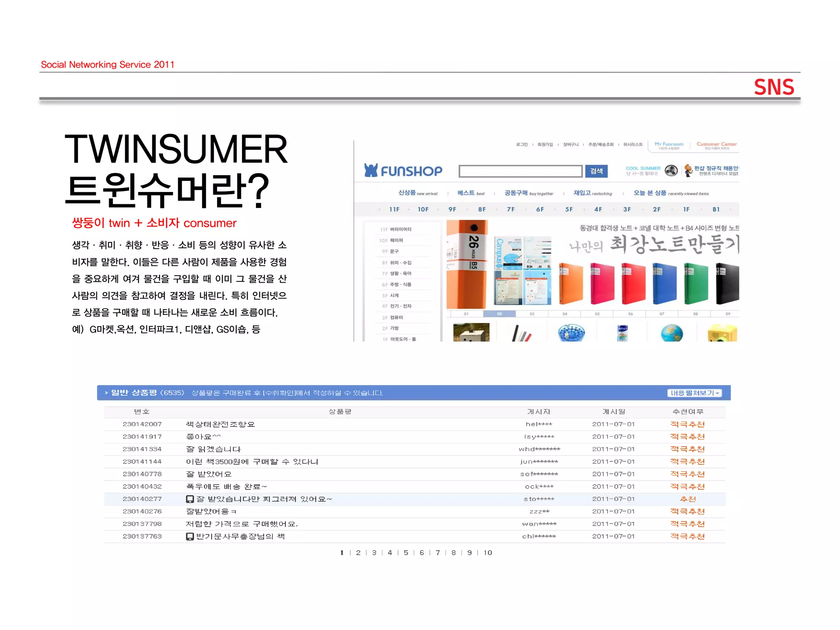Open the Customer Center tab

tap(717, 146)
